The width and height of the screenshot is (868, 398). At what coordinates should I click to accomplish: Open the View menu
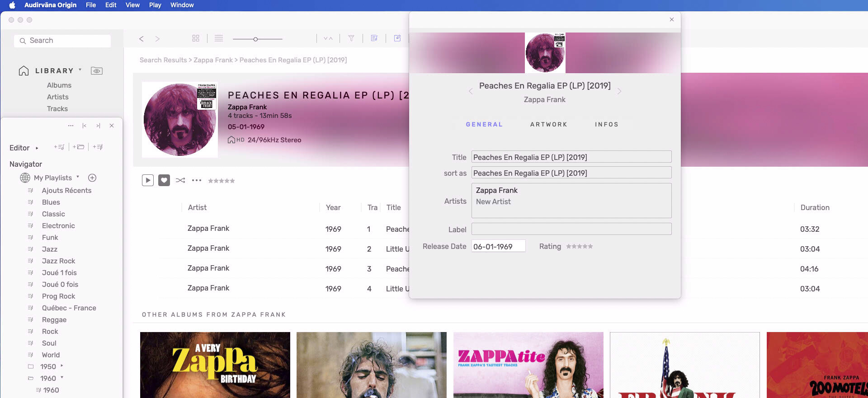(132, 5)
